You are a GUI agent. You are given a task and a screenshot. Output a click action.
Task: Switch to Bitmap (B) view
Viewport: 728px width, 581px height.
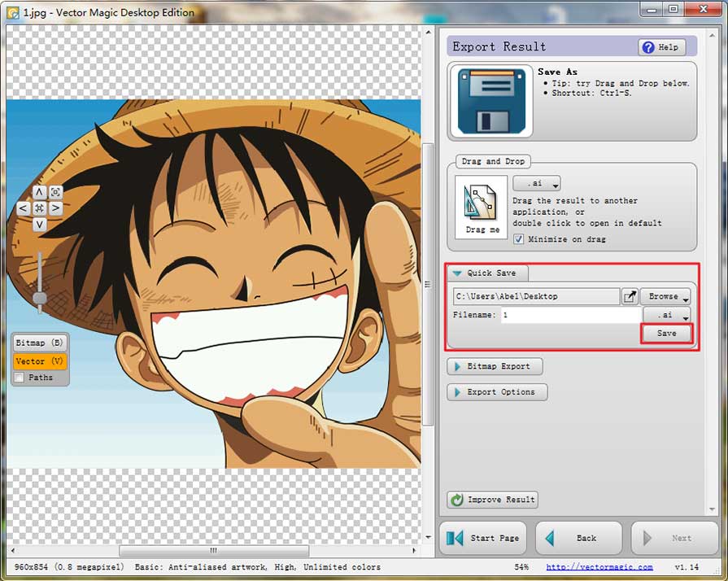(40, 343)
